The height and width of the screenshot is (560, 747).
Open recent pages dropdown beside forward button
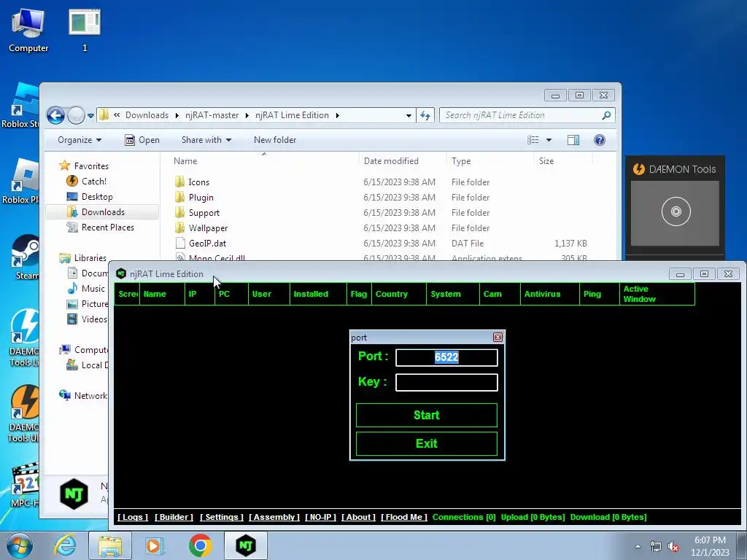[90, 116]
